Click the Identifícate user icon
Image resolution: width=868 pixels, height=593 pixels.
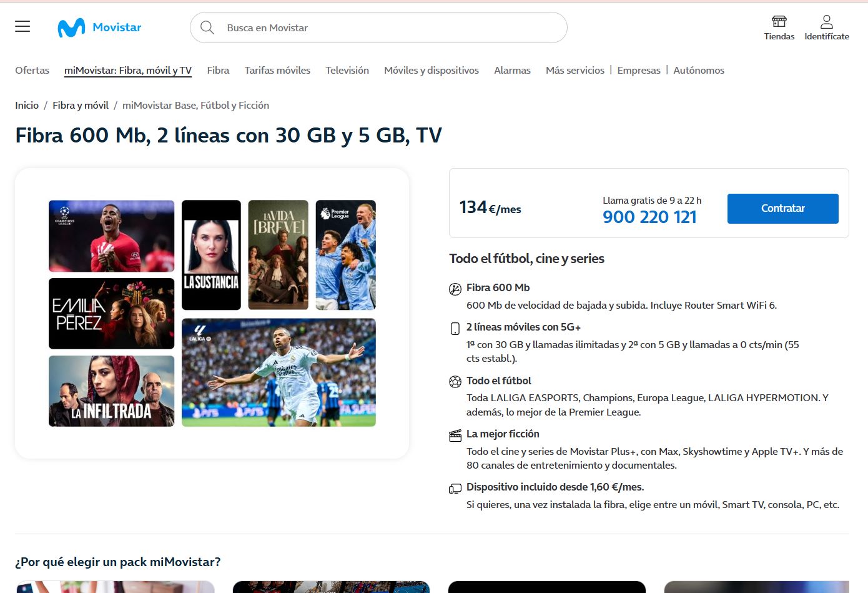click(x=827, y=21)
